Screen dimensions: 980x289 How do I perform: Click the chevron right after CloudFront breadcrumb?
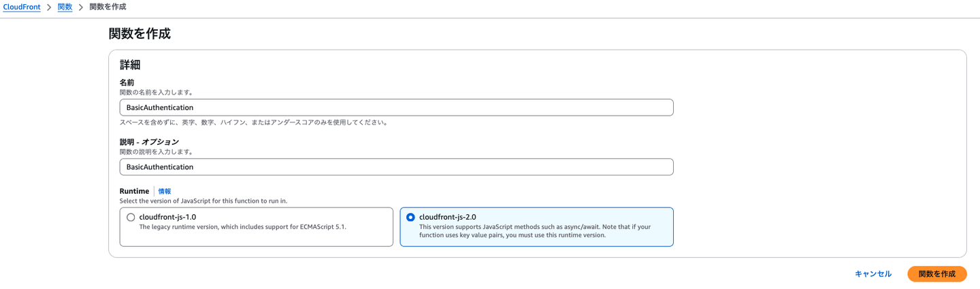pyautogui.click(x=49, y=7)
